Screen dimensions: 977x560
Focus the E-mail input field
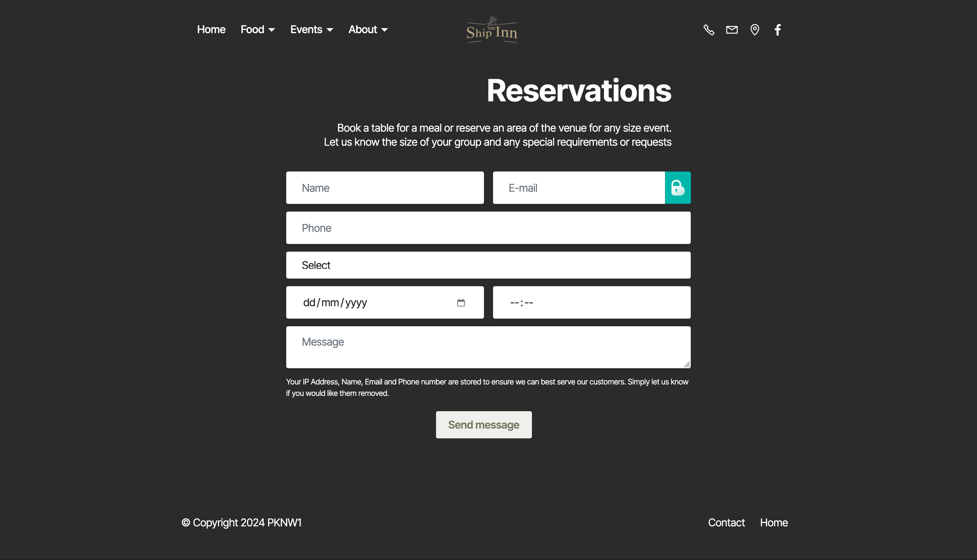(579, 188)
